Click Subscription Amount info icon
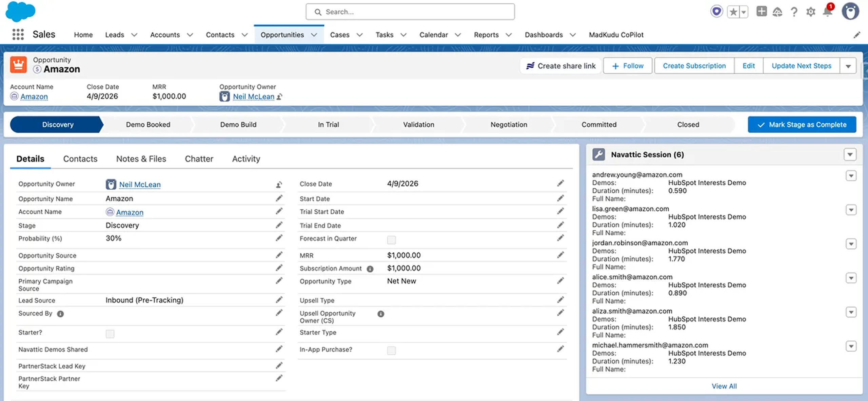Image resolution: width=868 pixels, height=401 pixels. 370,269
